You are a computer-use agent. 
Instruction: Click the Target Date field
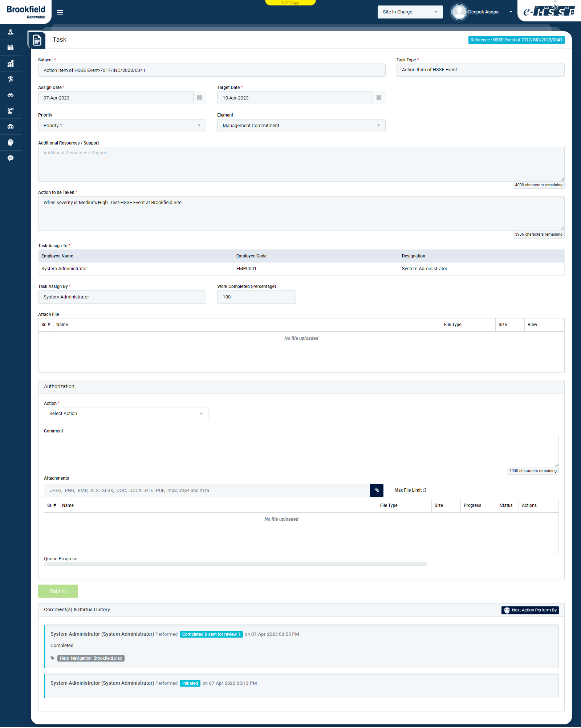click(294, 98)
